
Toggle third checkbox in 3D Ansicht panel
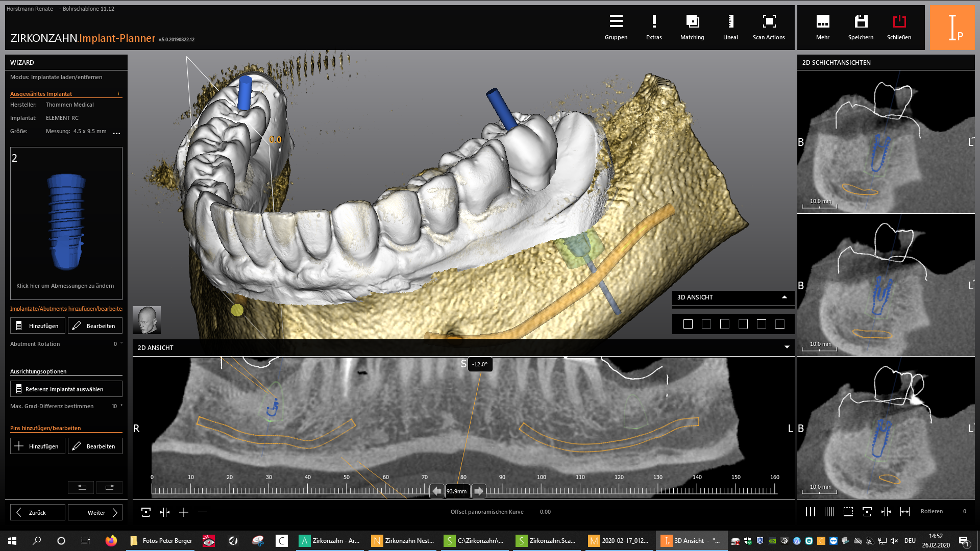point(725,324)
